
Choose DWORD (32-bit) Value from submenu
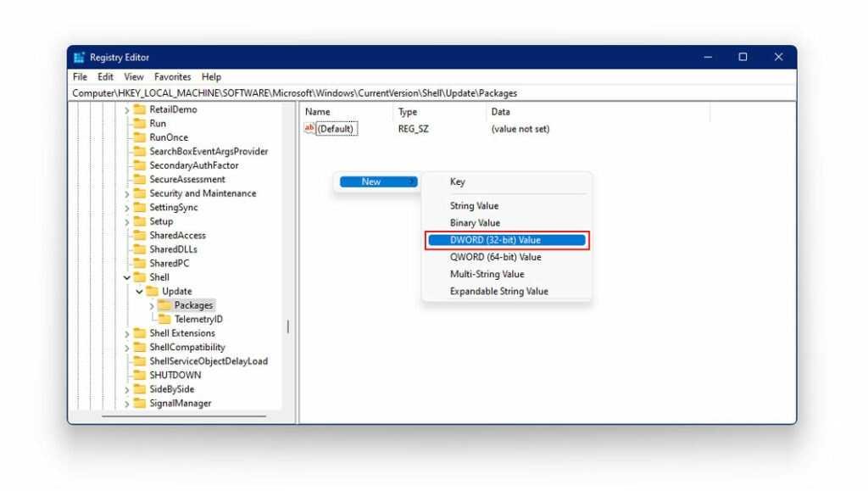[x=507, y=240]
